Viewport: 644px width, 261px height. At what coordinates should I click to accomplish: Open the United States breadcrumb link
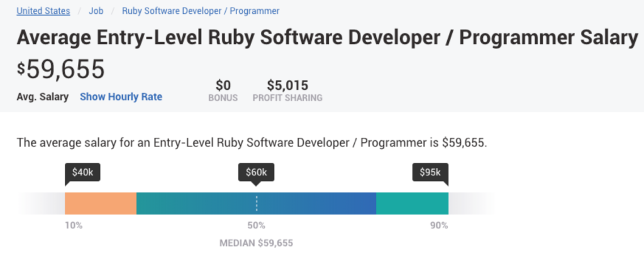pyautogui.click(x=42, y=11)
